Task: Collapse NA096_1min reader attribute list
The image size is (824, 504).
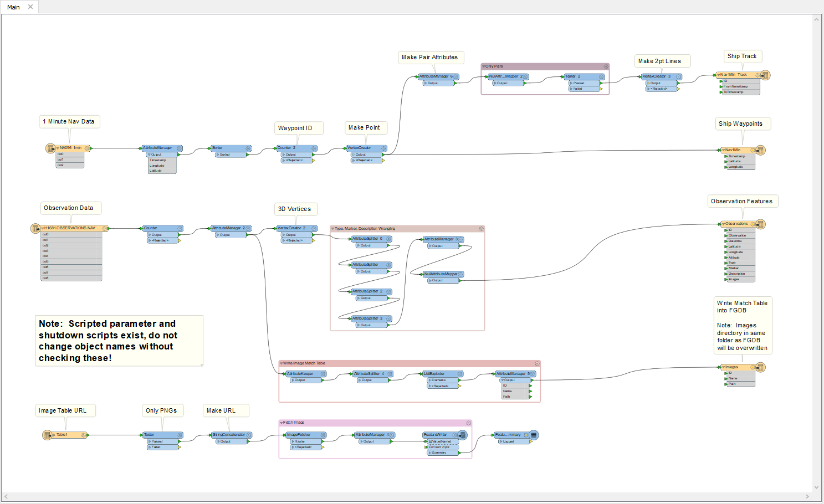Action: pyautogui.click(x=58, y=148)
